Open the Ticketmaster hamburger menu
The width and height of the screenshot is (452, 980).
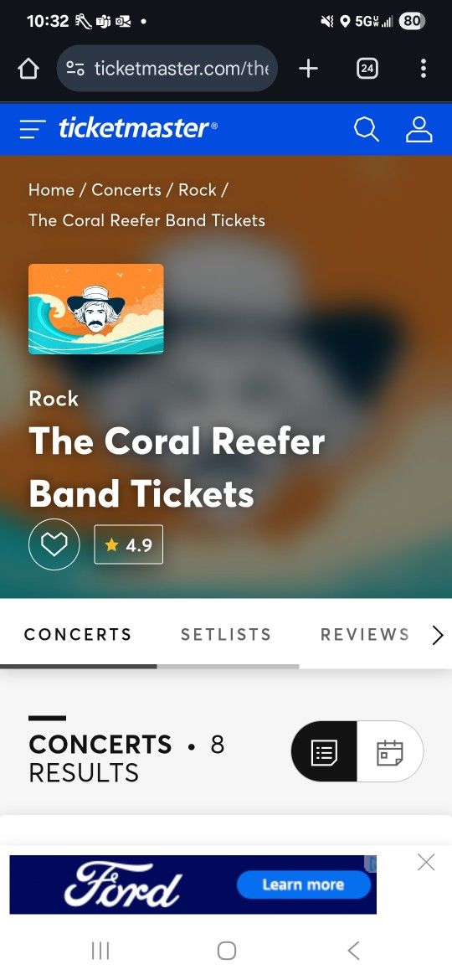pyautogui.click(x=33, y=129)
